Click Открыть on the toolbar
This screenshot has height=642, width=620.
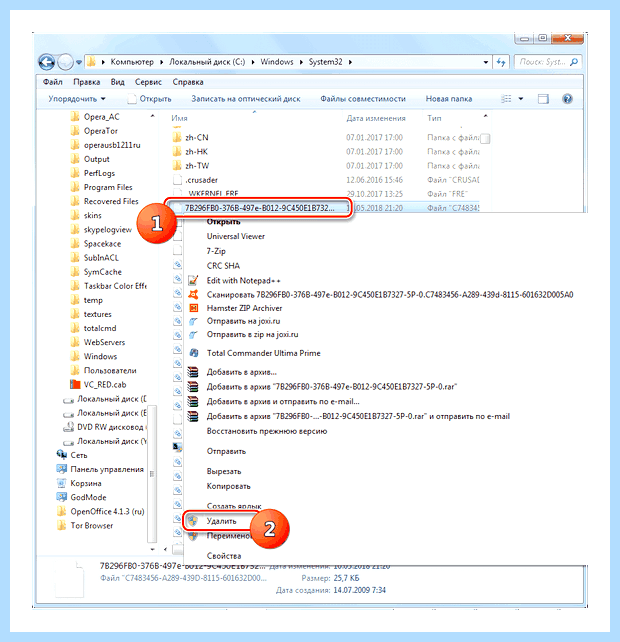150,99
